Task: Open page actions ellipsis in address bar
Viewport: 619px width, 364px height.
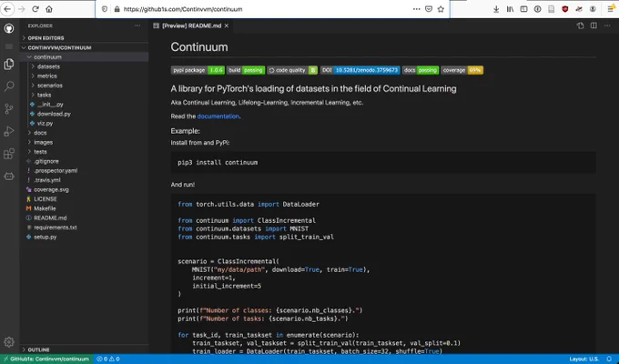Action: 417,9
